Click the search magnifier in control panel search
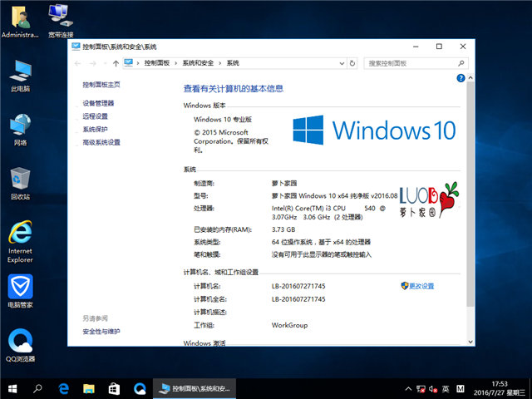The image size is (532, 399). [x=461, y=63]
